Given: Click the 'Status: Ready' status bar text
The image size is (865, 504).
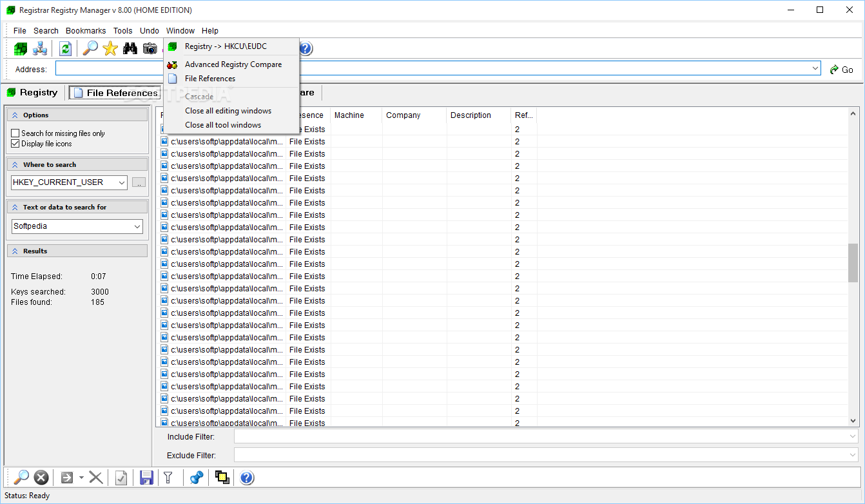Looking at the screenshot, I should click(27, 496).
